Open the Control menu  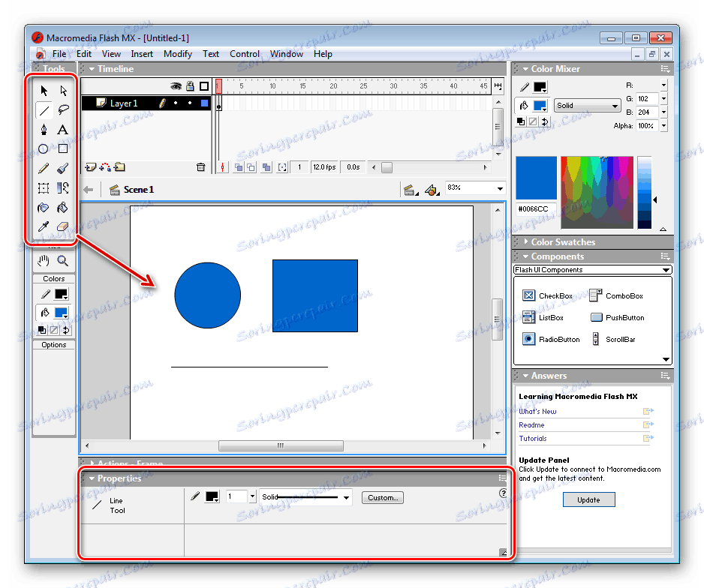244,53
